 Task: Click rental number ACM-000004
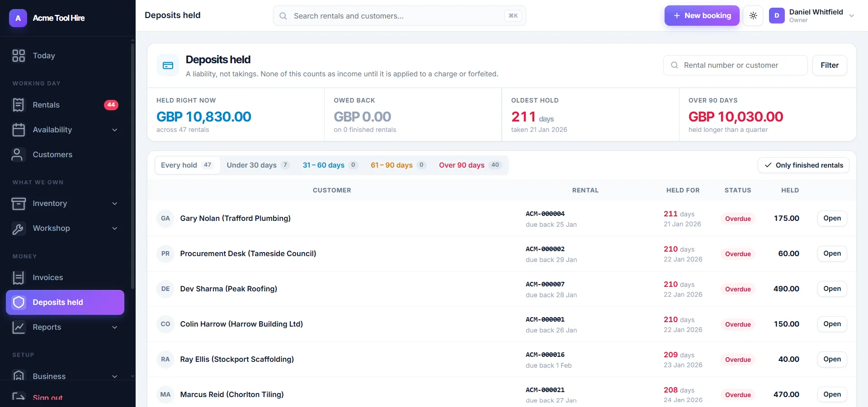545,214
